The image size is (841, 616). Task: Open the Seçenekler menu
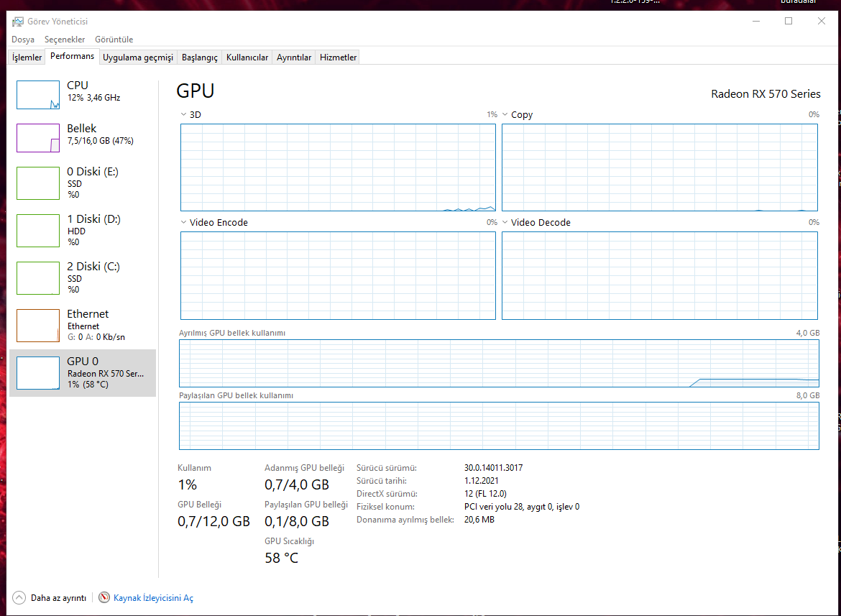click(65, 39)
